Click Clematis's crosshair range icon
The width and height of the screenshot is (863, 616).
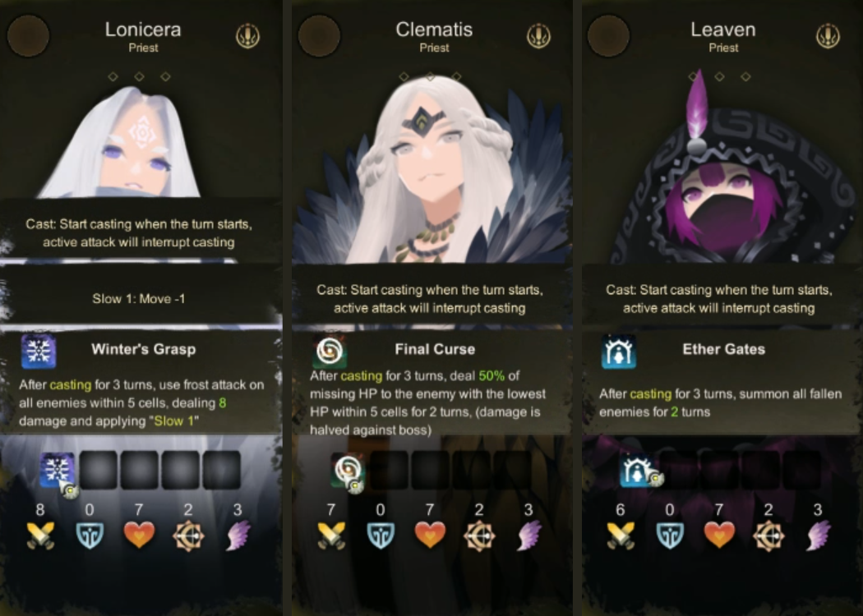click(x=479, y=536)
